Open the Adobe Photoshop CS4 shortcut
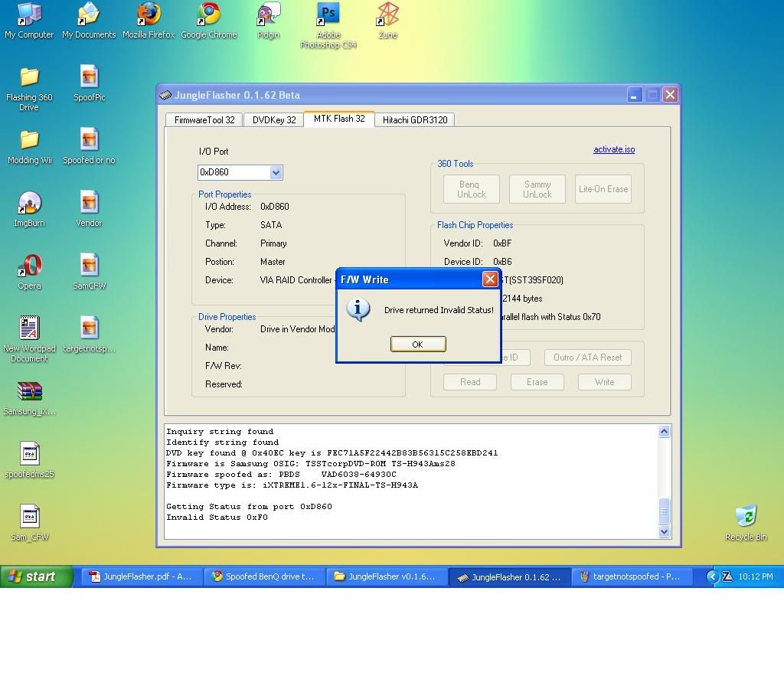 tap(328, 15)
